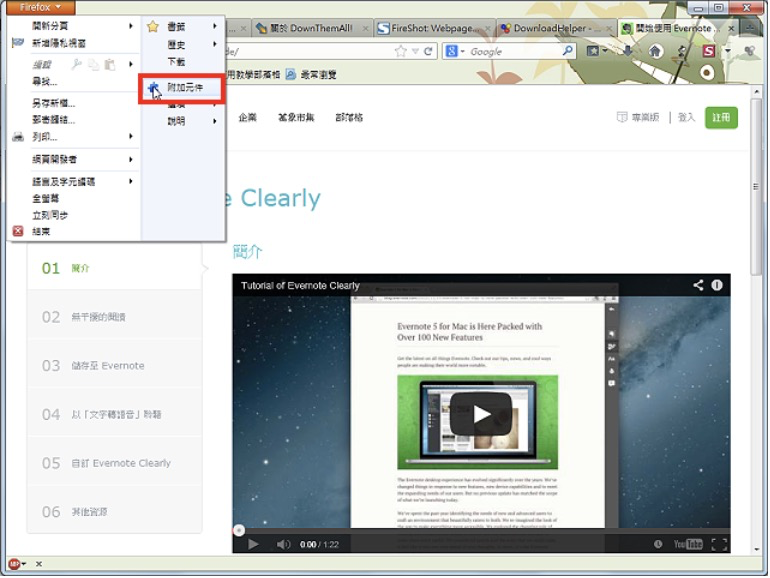Screen dimensions: 770x578
Task: Select sidebar section 02 無干擾的閱讀
Action: coord(114,317)
